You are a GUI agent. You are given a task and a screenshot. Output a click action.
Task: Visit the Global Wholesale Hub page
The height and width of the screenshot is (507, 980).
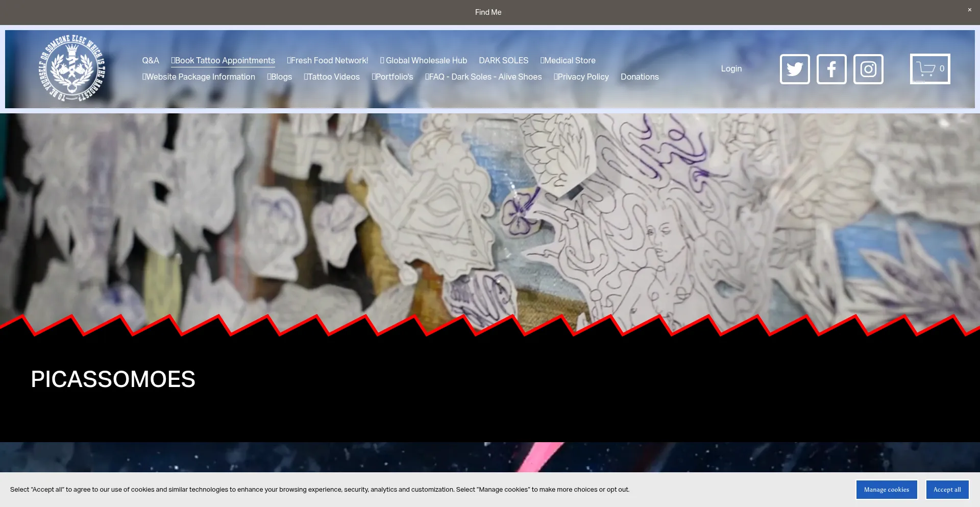coord(424,60)
